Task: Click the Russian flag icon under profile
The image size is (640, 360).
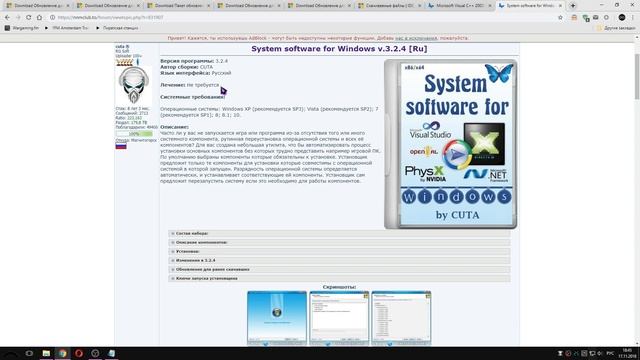Action: coord(121,146)
